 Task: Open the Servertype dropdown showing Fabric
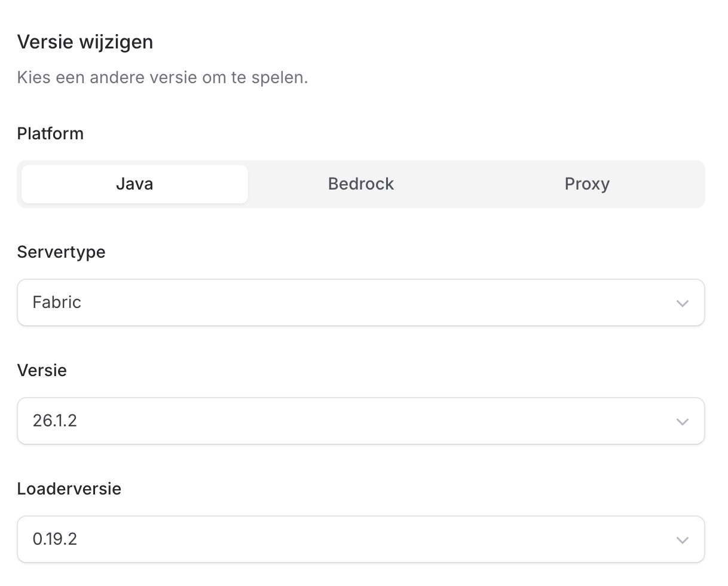tap(361, 303)
